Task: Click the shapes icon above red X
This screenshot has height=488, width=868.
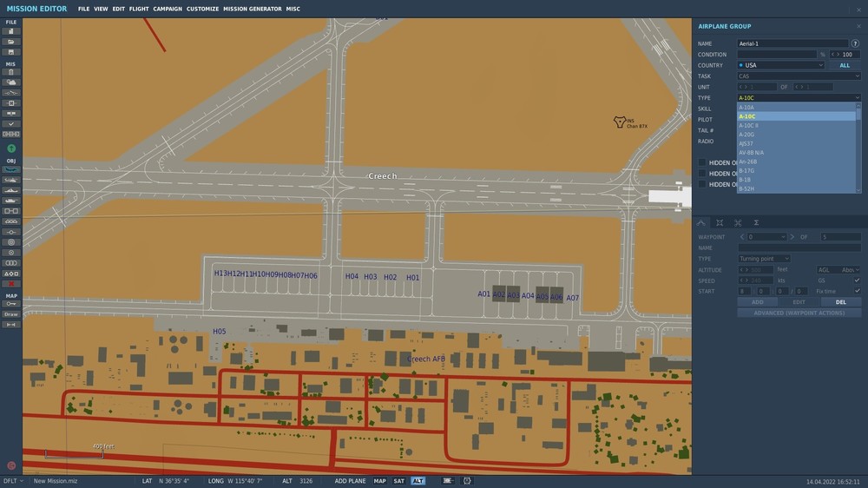Action: [x=11, y=274]
